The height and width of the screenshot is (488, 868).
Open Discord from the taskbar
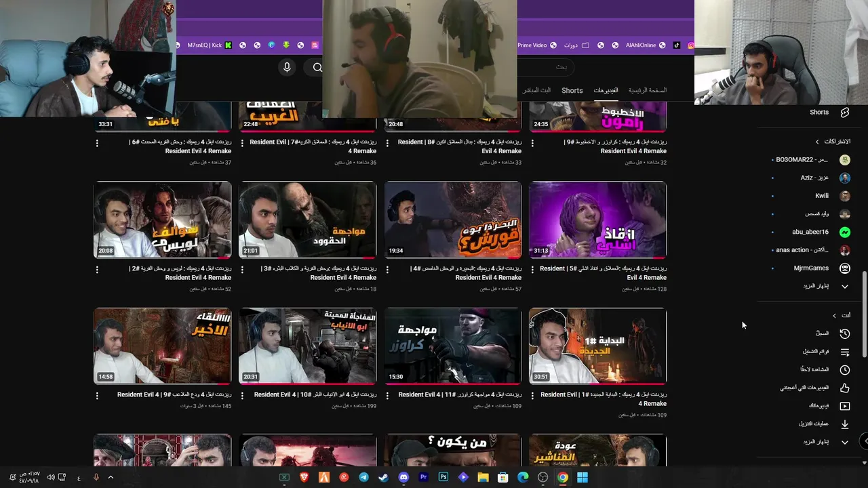403,477
